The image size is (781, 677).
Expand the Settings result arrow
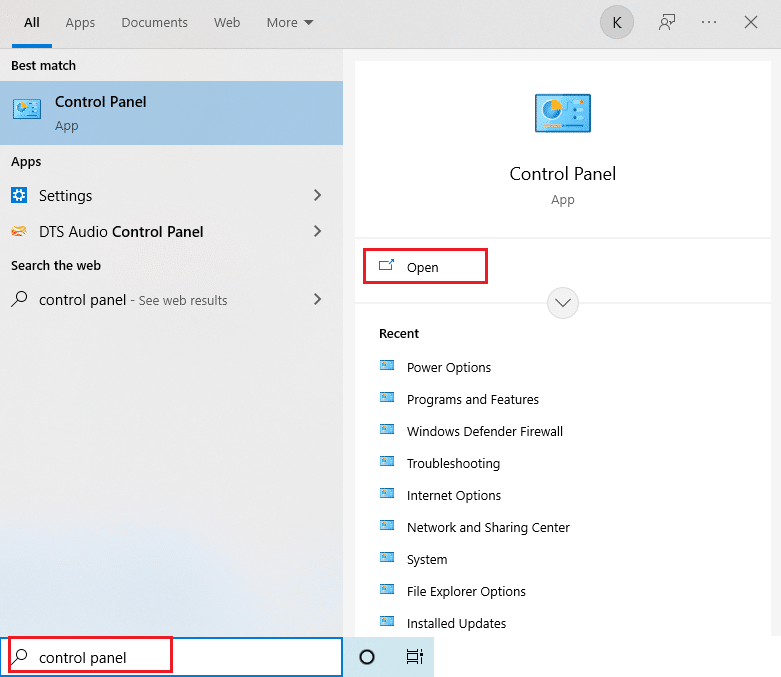(317, 195)
